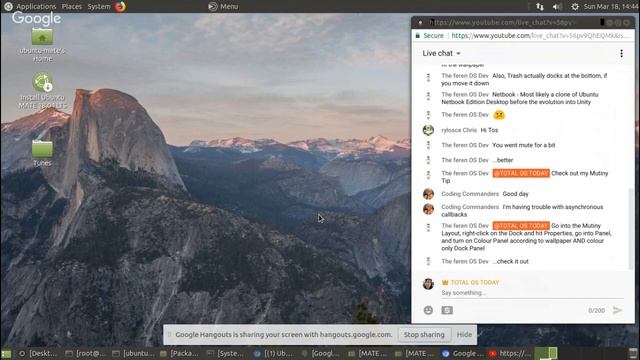Open the Places menu
Image resolution: width=640 pixels, height=360 pixels.
(x=71, y=7)
